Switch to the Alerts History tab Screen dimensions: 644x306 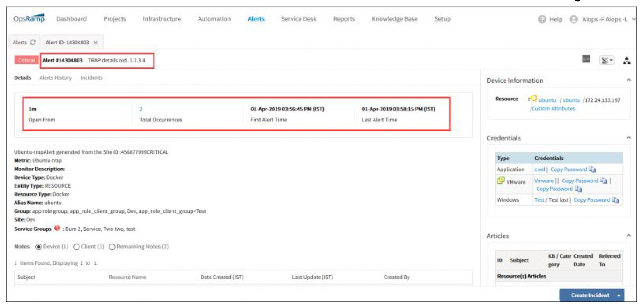pos(56,78)
